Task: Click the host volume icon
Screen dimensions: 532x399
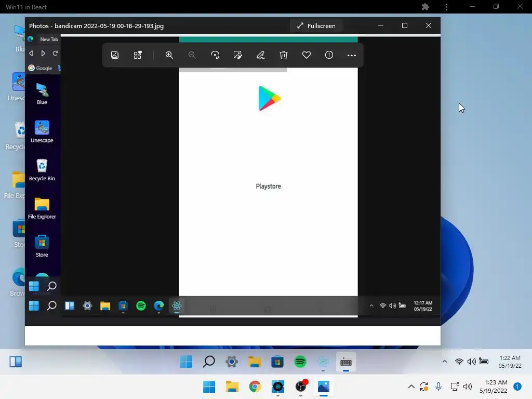Action: tap(468, 387)
